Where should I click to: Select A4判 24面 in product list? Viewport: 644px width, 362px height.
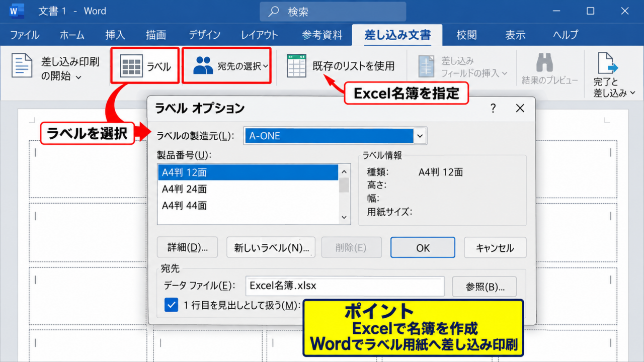(x=248, y=189)
